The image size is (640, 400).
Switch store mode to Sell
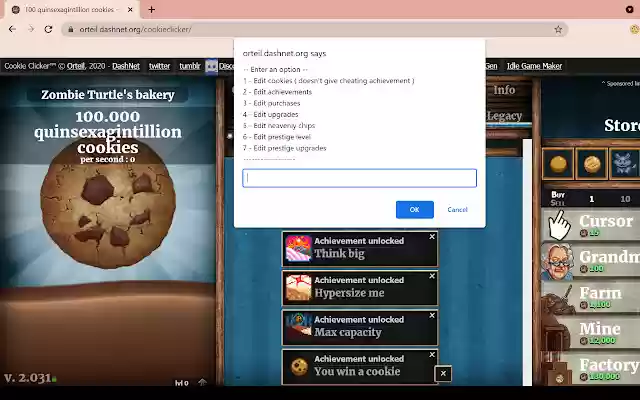[x=558, y=203]
